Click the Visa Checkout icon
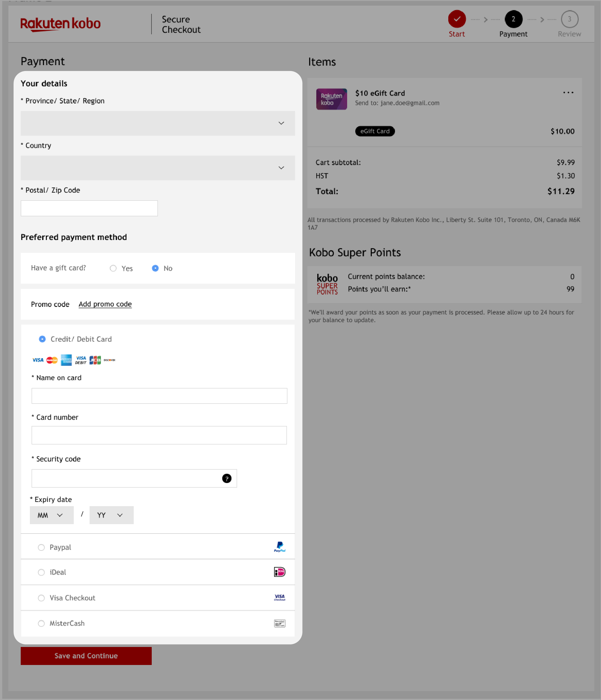Screen dimensions: 601x700 (279, 598)
